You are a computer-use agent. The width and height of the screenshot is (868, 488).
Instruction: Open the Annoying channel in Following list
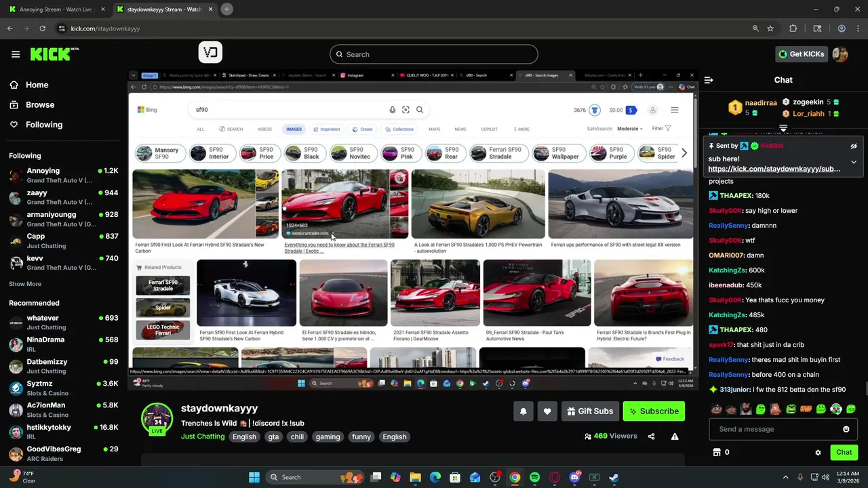click(x=64, y=176)
